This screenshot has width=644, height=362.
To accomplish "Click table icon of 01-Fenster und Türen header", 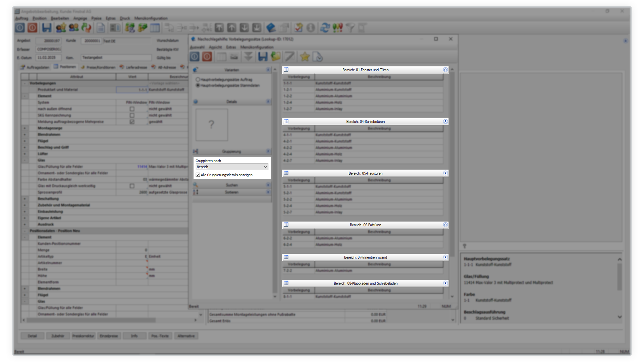I will (286, 70).
